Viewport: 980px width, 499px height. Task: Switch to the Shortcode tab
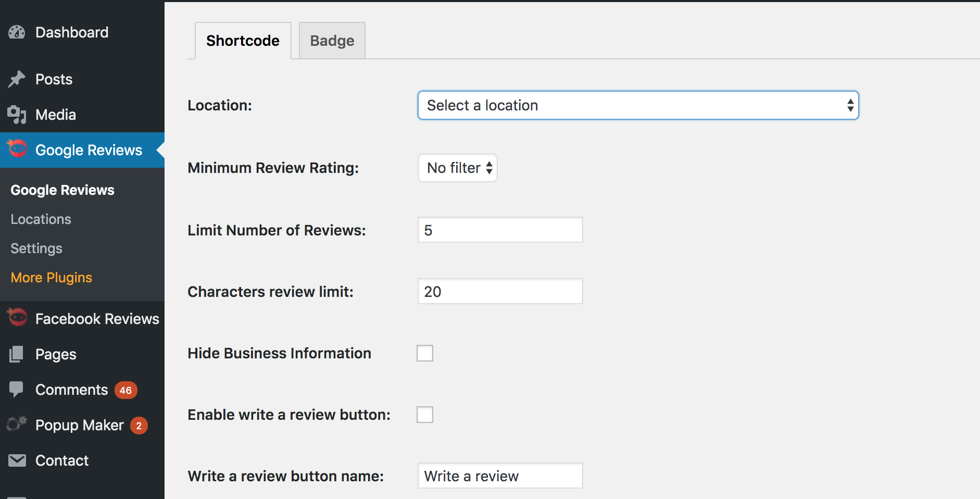pyautogui.click(x=243, y=41)
